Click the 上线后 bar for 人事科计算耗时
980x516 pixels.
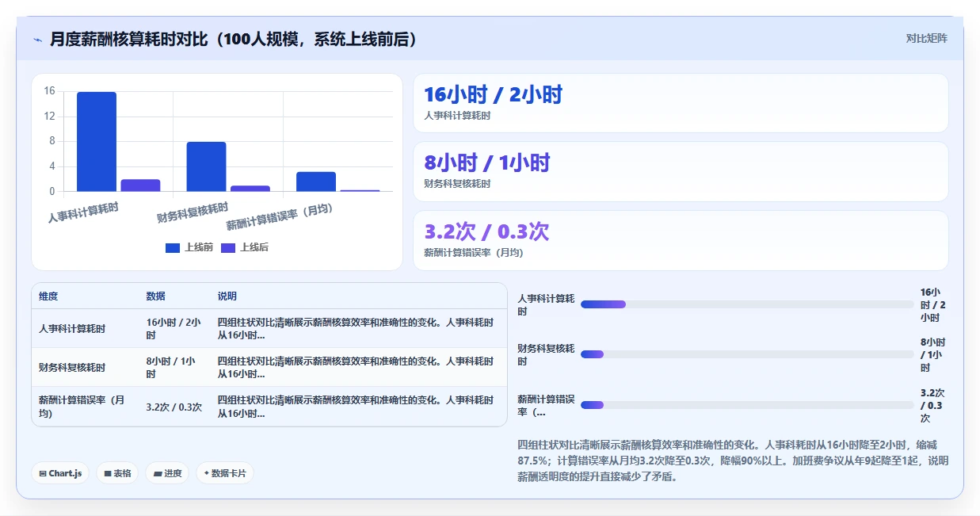[140, 185]
